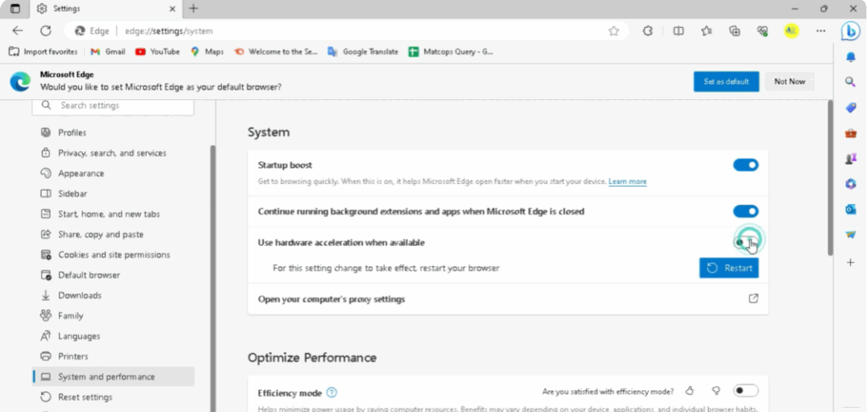Open proxy settings external link icon

(754, 299)
